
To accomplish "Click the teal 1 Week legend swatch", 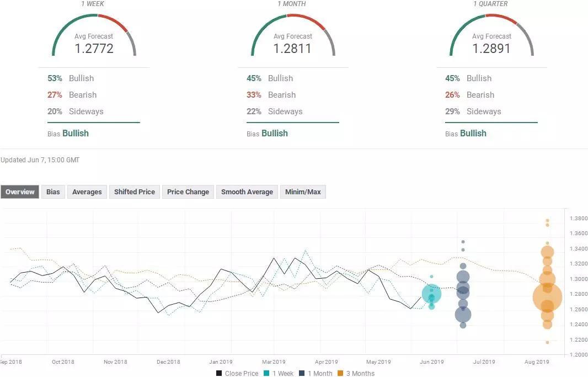I will pos(266,373).
